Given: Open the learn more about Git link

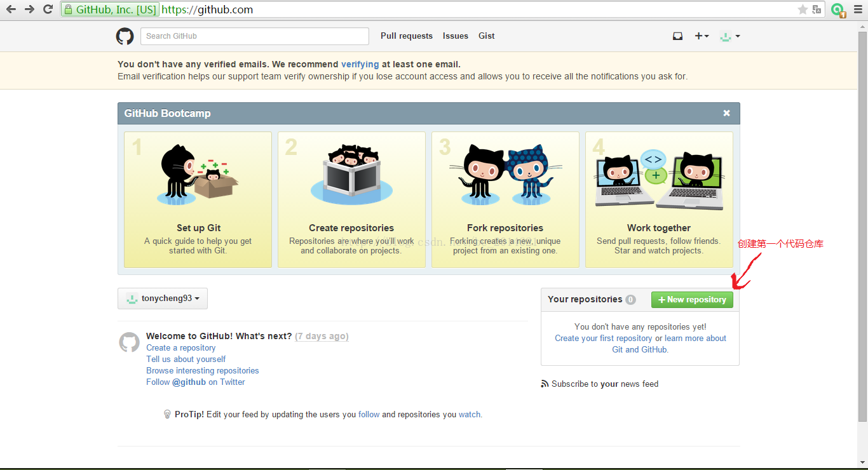Looking at the screenshot, I should click(669, 344).
